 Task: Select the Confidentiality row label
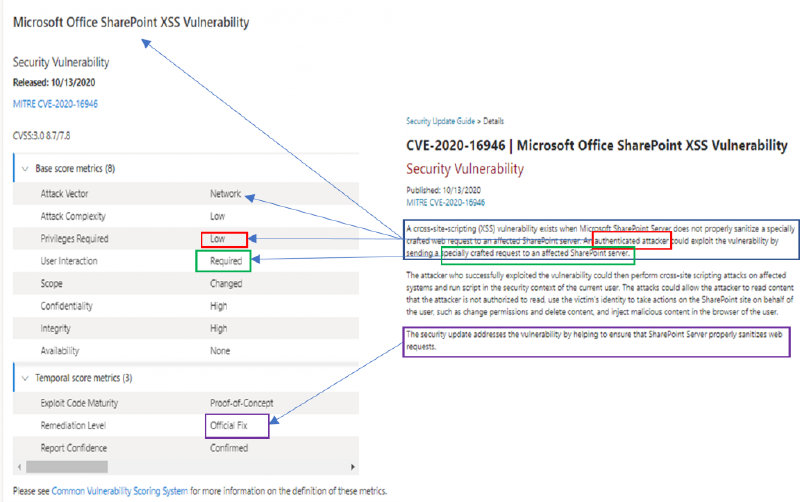(x=66, y=306)
